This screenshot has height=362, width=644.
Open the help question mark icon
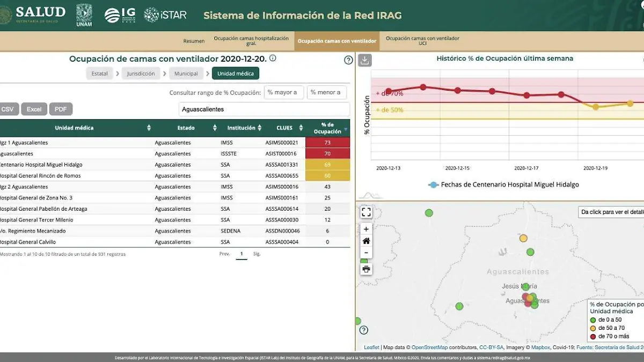[348, 60]
